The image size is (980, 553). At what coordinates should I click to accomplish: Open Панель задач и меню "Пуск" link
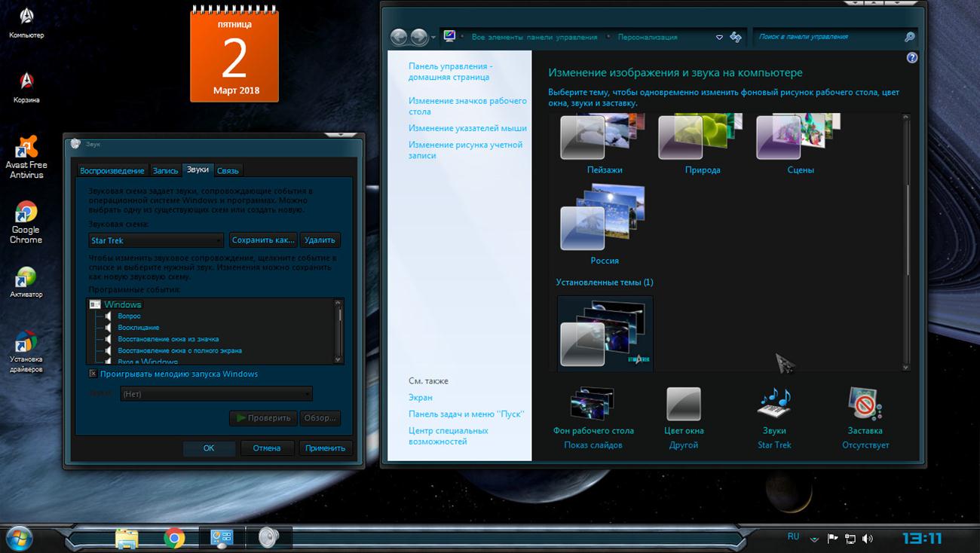click(x=466, y=414)
